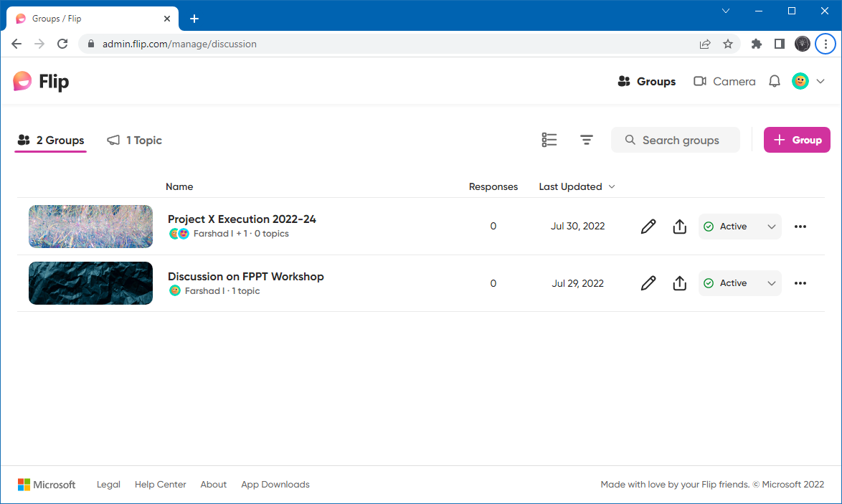Click the share icon for Project X Execution

coord(680,227)
